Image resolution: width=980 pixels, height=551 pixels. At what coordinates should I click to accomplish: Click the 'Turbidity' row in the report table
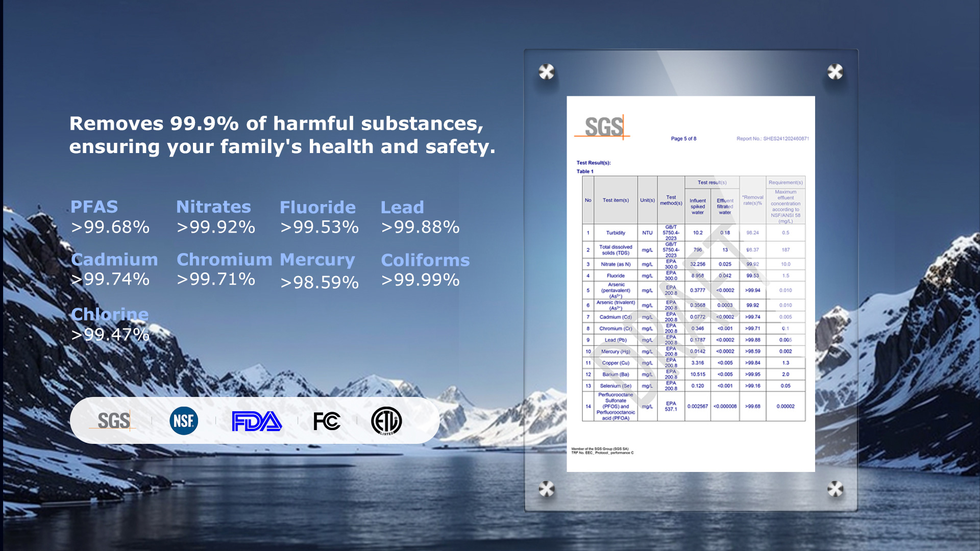click(x=694, y=233)
